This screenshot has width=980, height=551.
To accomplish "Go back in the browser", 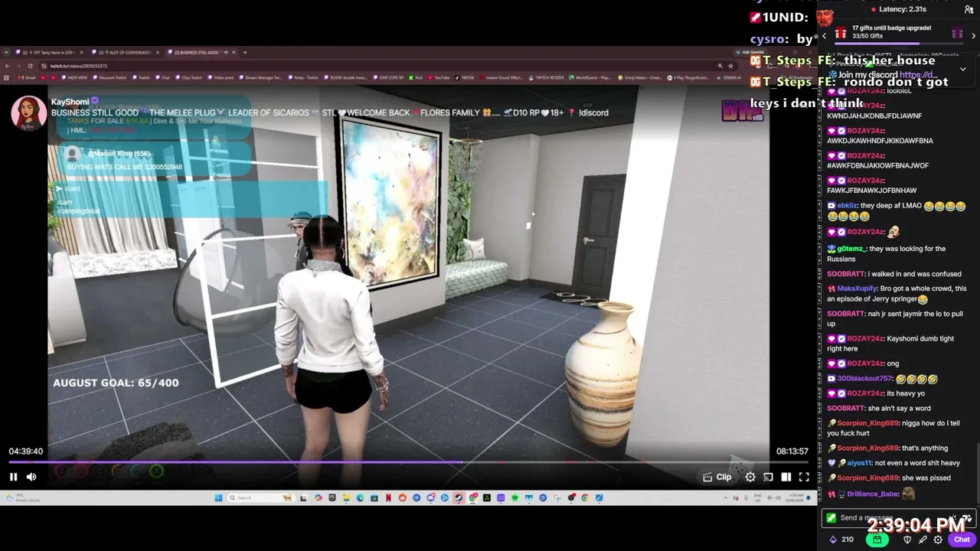I will 8,66.
